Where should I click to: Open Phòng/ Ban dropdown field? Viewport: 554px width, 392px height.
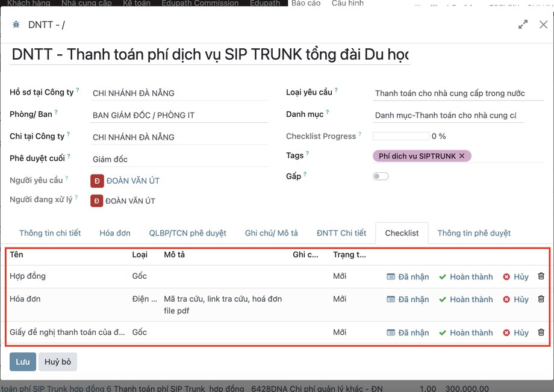tap(179, 115)
